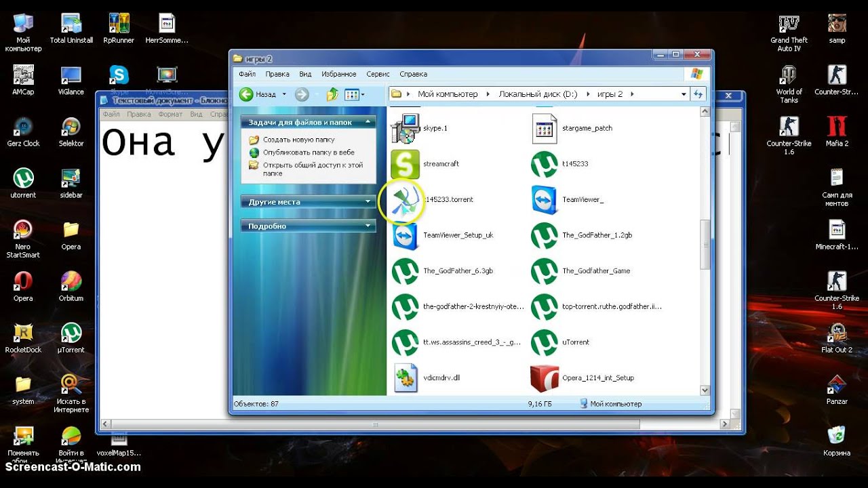This screenshot has height=488, width=868.
Task: Select the-godfather-2-krestnyiy torrent icon
Action: [406, 306]
